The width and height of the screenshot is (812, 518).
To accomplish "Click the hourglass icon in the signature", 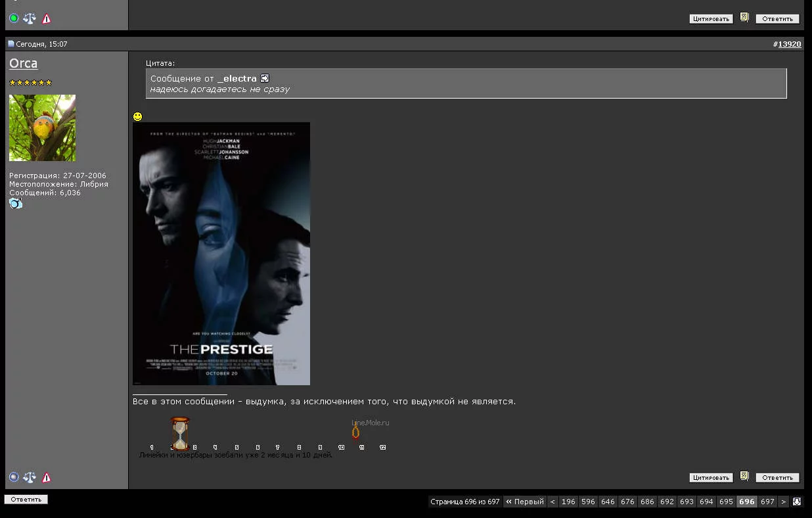I will click(180, 433).
